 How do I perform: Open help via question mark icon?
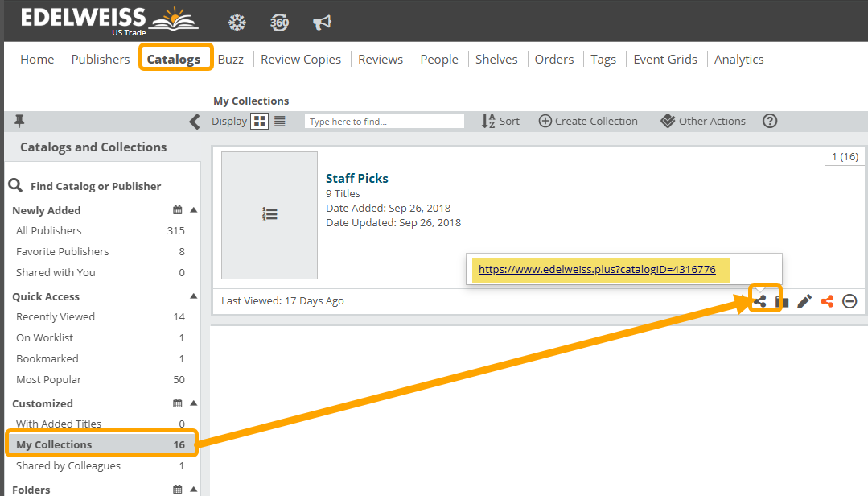pos(770,121)
